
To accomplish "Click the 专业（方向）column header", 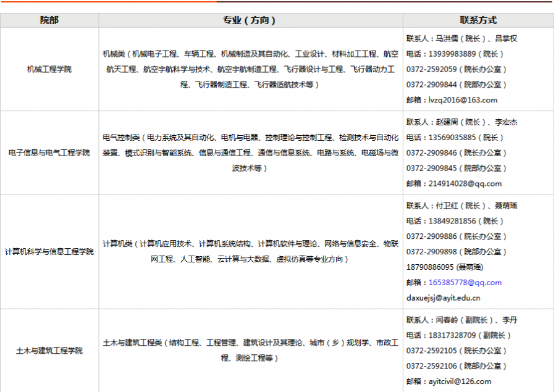I will pos(250,20).
